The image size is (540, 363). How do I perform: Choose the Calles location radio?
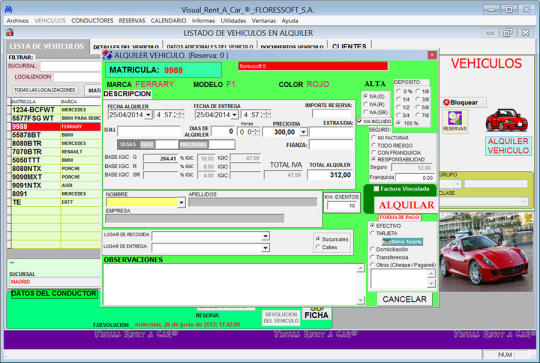318,247
